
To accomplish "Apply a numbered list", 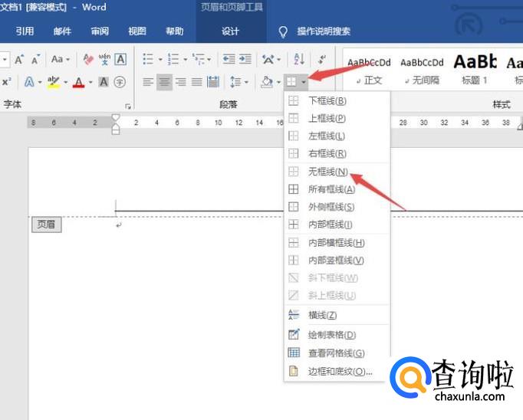I will click(x=173, y=59).
